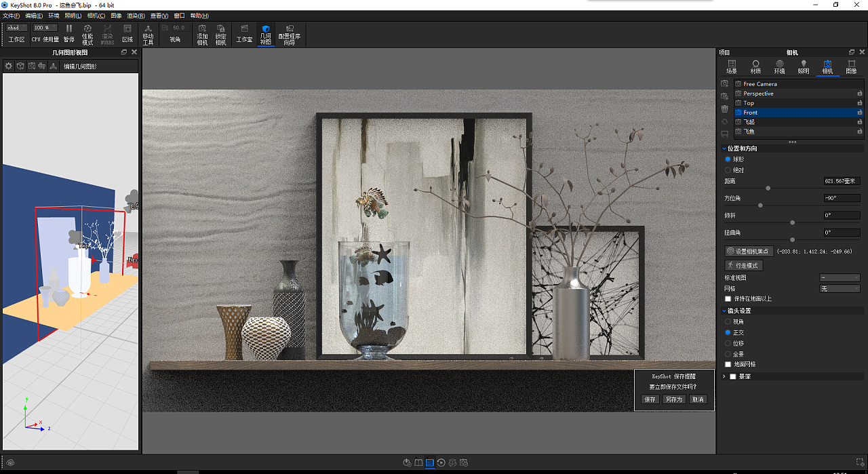
Task: Click the Pause (暂停) render icon
Action: pos(69,33)
